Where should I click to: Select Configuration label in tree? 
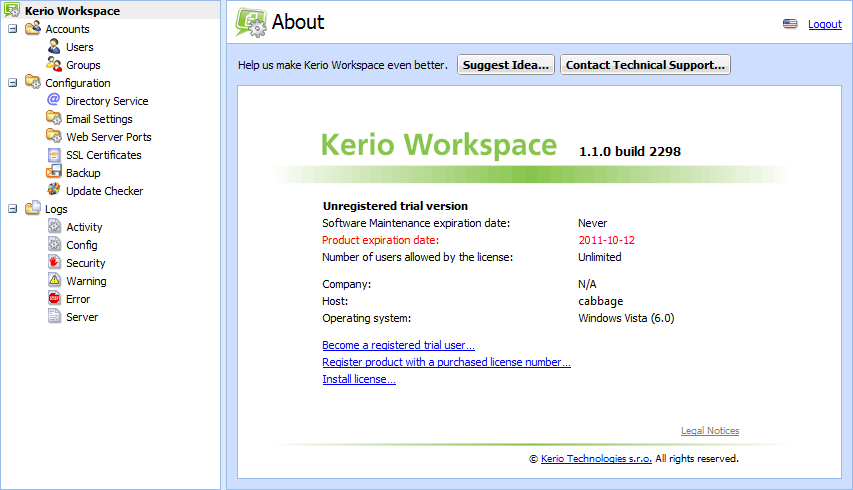point(78,83)
